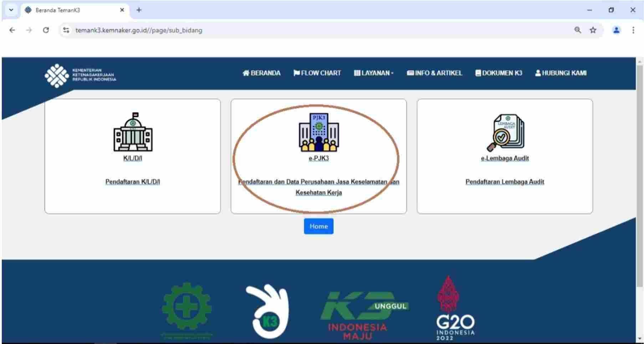Open the Pendaftaran Lembaga Audit link
The image size is (644, 344).
point(505,182)
